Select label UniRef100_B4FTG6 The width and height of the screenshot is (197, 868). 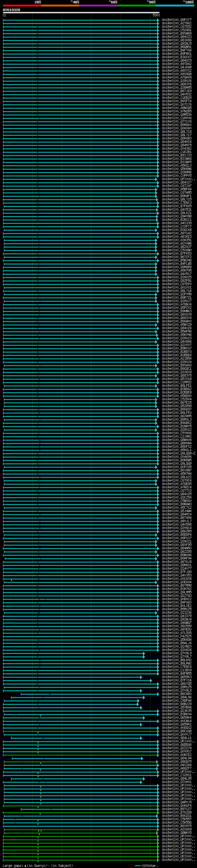click(177, 50)
